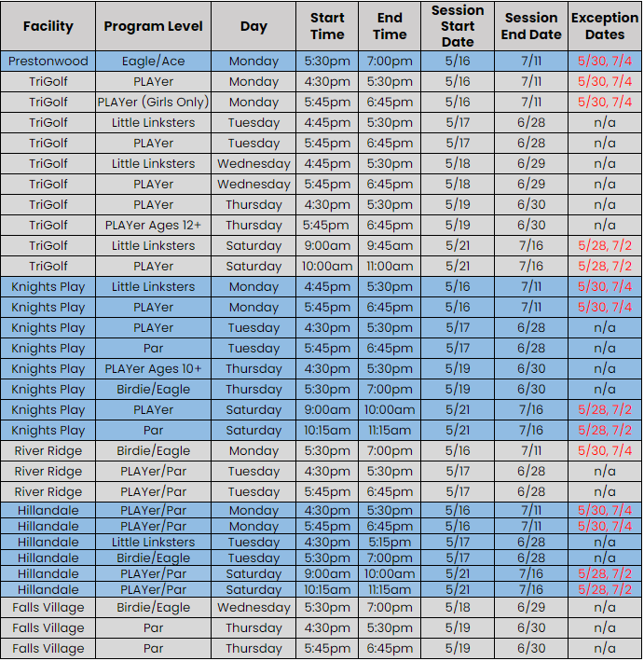Click the Facility column header
Viewport: 644px width, 661px height.
pyautogui.click(x=48, y=26)
